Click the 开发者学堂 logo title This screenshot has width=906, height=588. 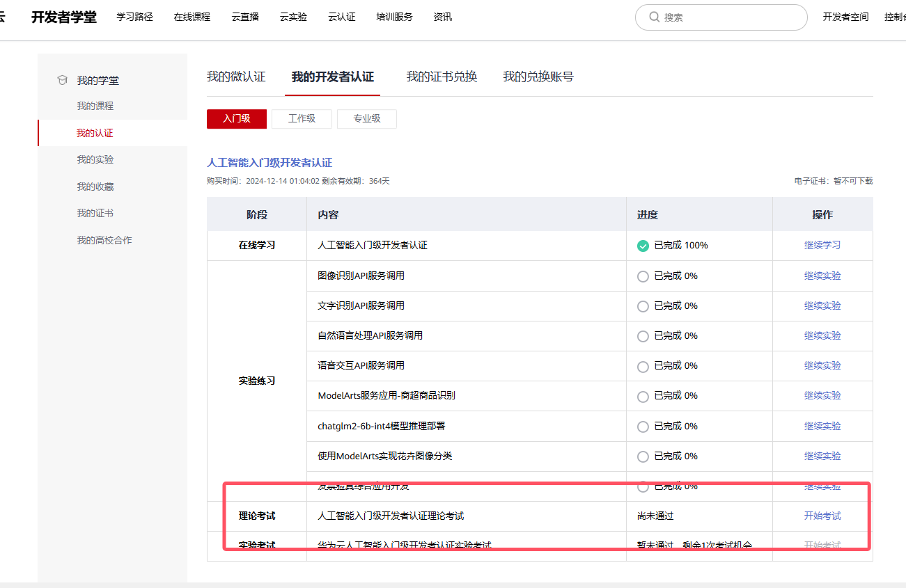tap(64, 17)
